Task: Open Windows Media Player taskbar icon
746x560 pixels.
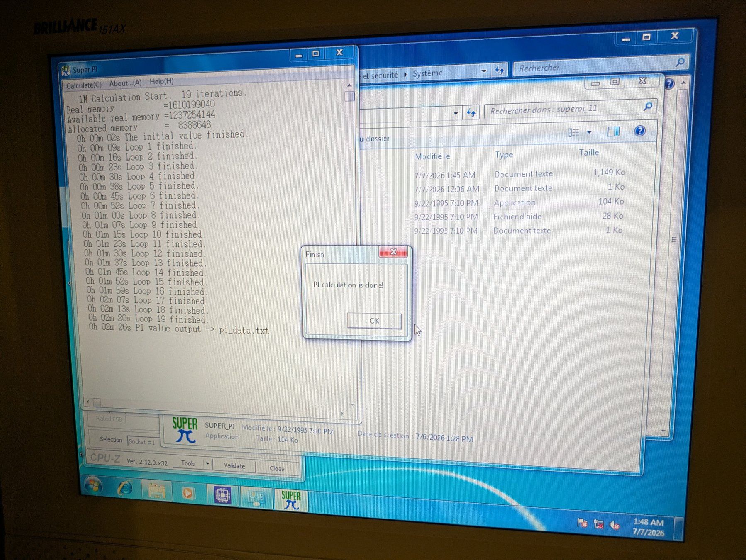Action: pos(188,493)
